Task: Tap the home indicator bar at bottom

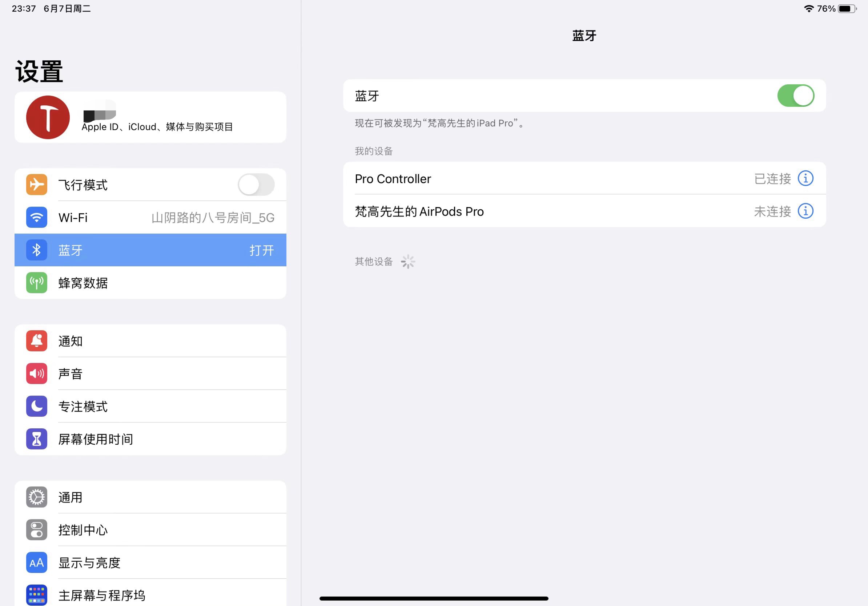Action: (x=434, y=598)
